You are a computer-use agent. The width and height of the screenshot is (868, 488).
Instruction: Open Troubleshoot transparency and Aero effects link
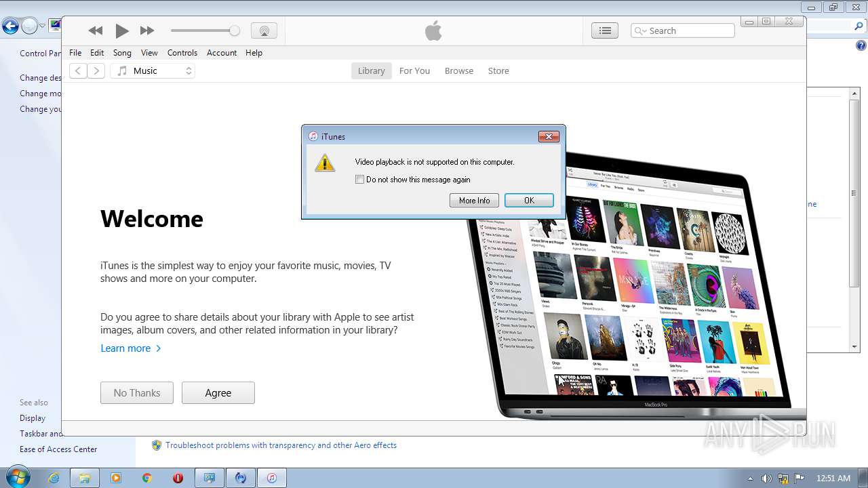point(281,445)
